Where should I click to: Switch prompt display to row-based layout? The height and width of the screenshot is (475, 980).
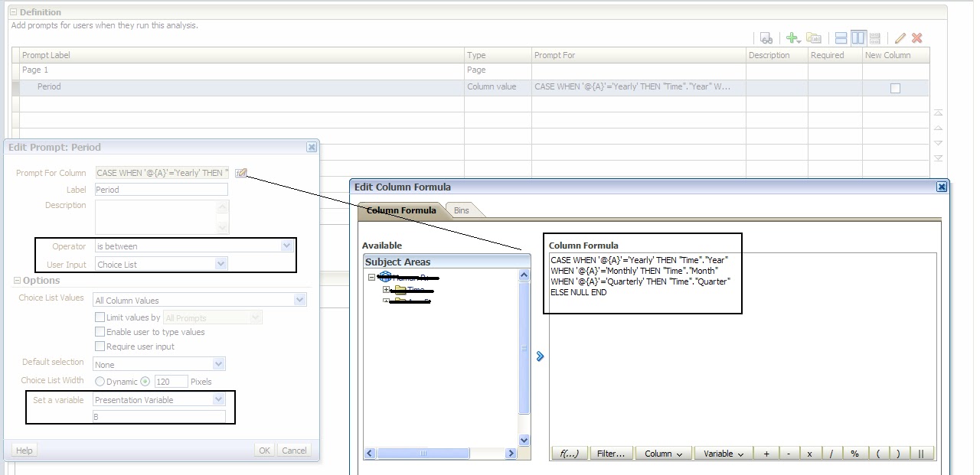840,37
